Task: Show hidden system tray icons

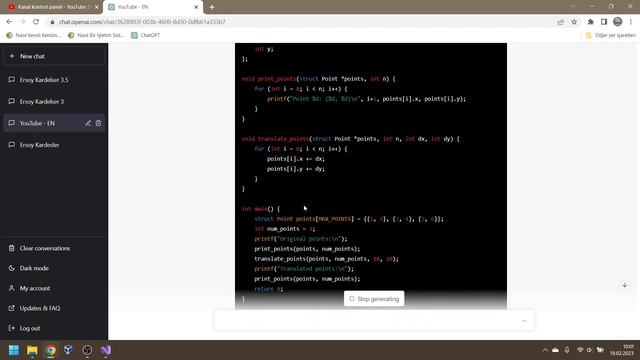Action: pos(545,350)
